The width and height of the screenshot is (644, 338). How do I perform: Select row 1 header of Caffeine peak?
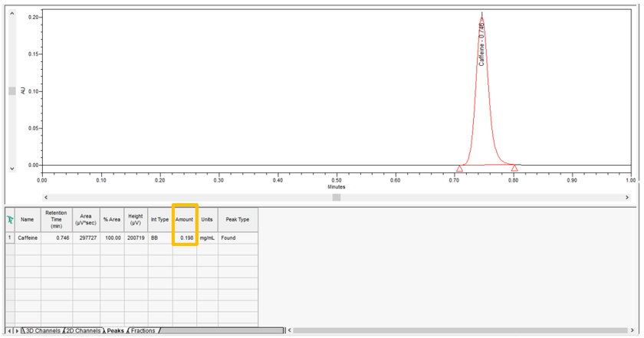click(x=10, y=238)
